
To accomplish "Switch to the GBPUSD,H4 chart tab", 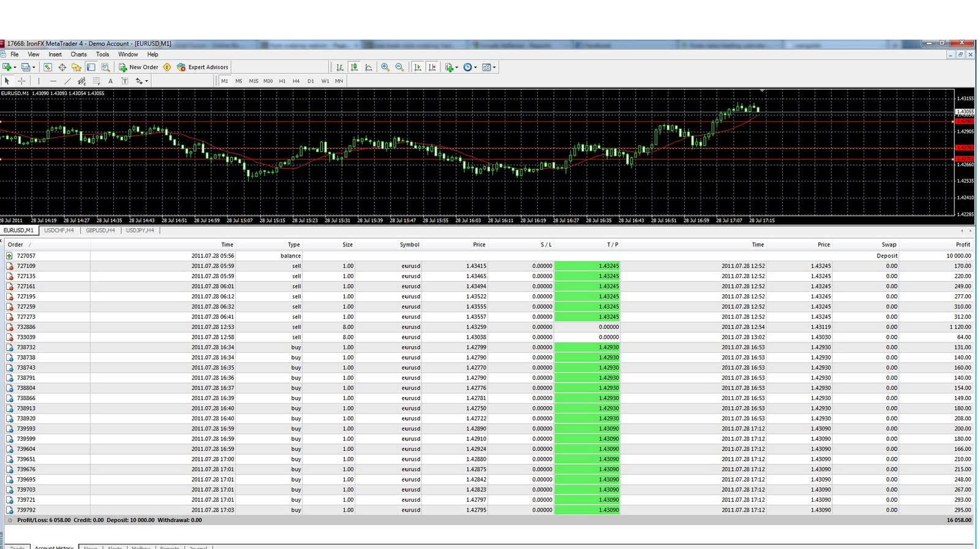I will pyautogui.click(x=100, y=230).
